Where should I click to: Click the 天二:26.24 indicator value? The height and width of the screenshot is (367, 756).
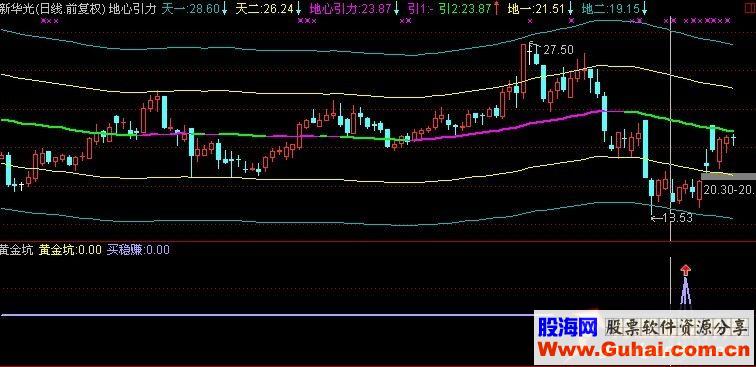264,8
